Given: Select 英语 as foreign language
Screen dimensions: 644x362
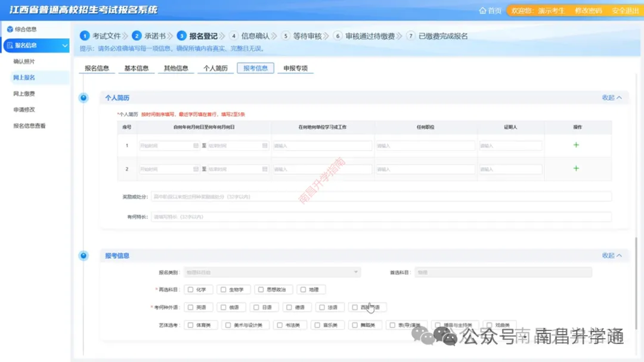Looking at the screenshot, I should click(x=191, y=307).
